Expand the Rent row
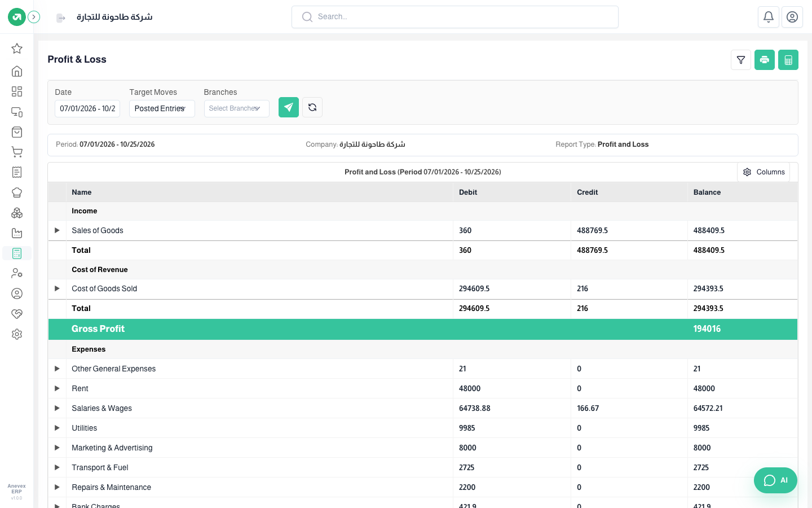 pos(57,388)
